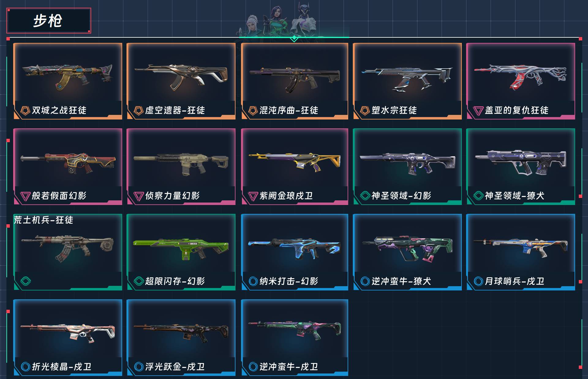Click the 步枪 category header tab
Image resolution: width=588 pixels, height=379 pixels.
(49, 21)
